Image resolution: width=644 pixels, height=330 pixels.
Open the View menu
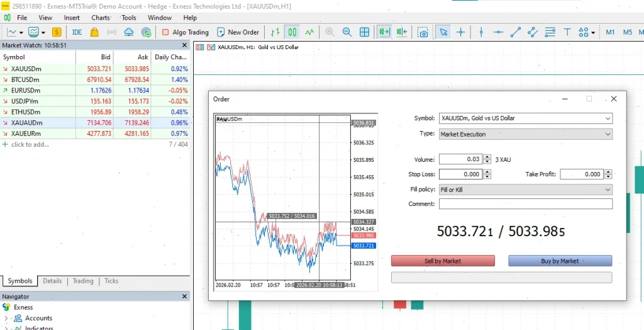pyautogui.click(x=45, y=18)
